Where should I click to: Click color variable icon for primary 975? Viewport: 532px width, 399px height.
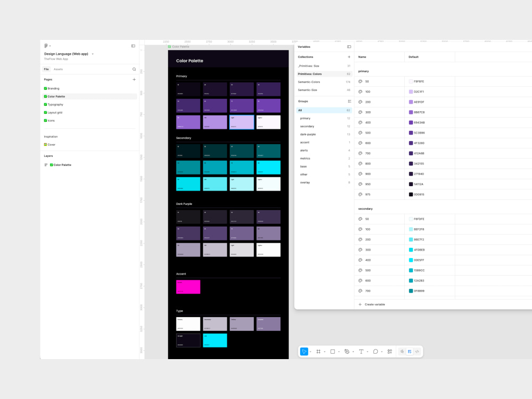(x=360, y=194)
